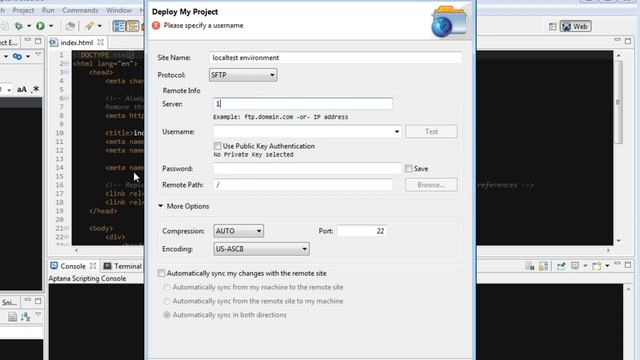
Task: Select the Snippets panel tab
Action: (x=9, y=302)
